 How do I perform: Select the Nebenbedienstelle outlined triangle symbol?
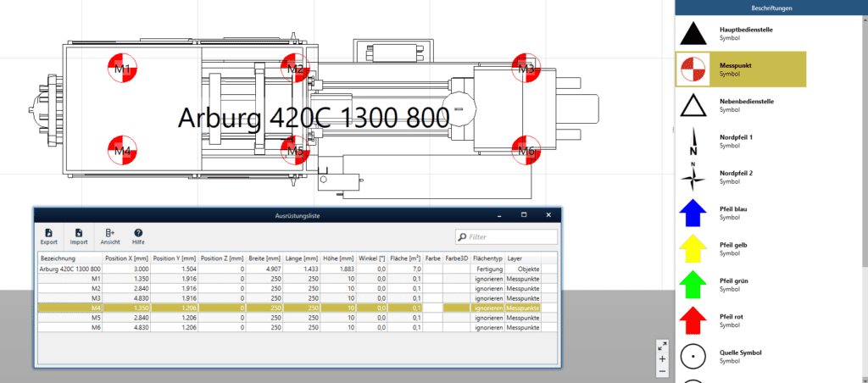693,105
